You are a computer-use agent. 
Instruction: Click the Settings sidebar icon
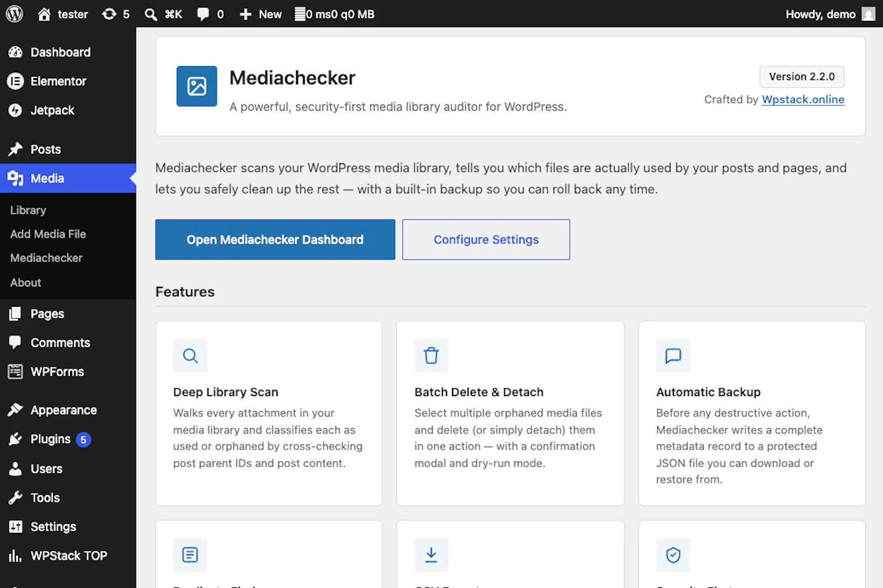[15, 527]
